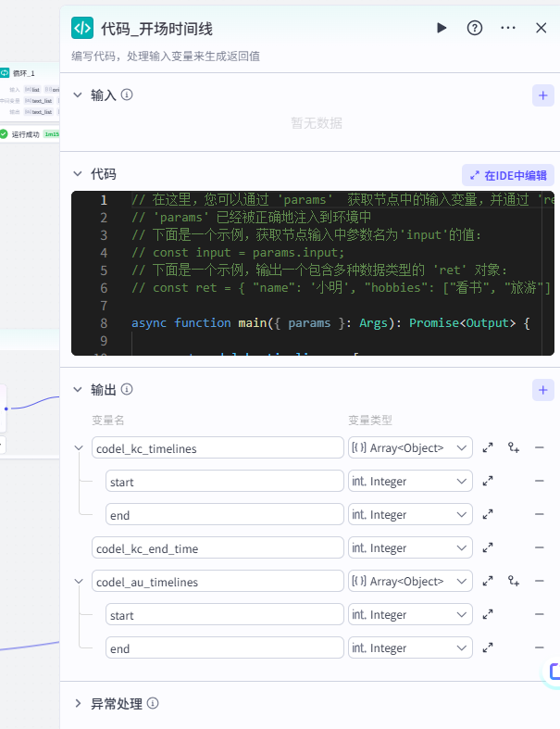Image resolution: width=560 pixels, height=729 pixels.
Task: Add a new input parameter with plus
Action: (542, 95)
